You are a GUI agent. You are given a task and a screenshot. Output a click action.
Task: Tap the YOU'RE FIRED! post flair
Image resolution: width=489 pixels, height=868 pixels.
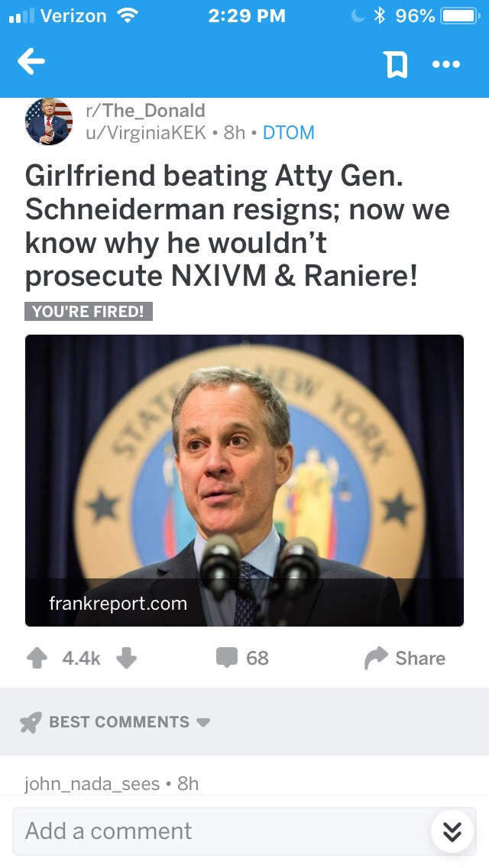(x=89, y=312)
